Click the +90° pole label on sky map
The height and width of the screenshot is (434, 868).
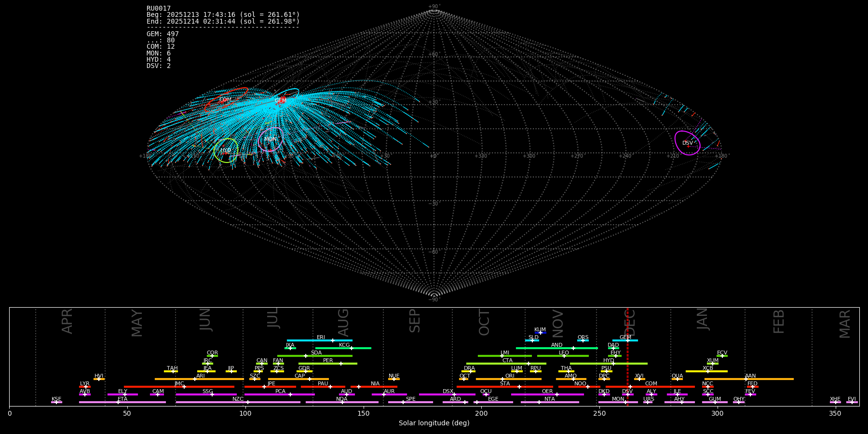coord(434,7)
